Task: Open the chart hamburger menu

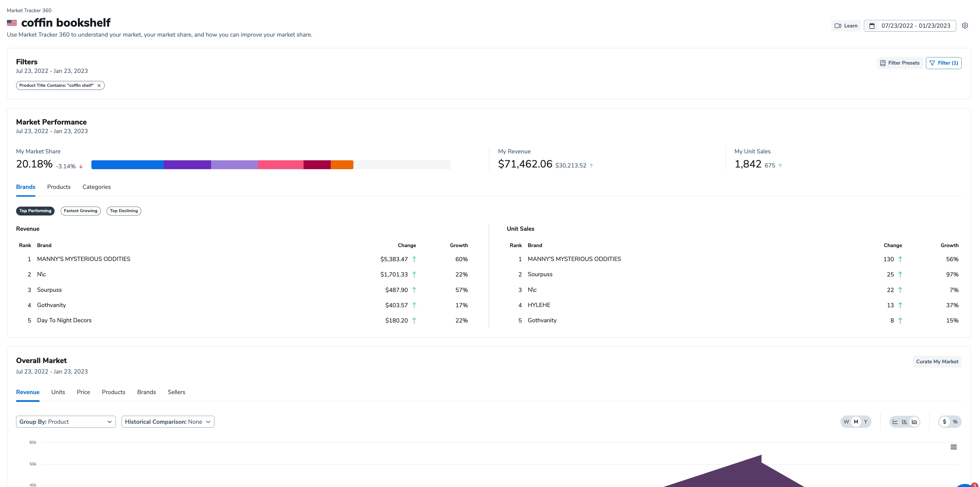Action: [953, 447]
